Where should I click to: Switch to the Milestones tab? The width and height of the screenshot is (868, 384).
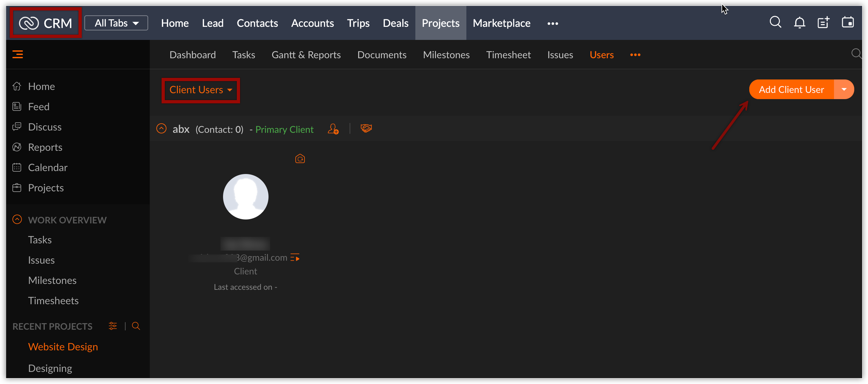point(446,55)
